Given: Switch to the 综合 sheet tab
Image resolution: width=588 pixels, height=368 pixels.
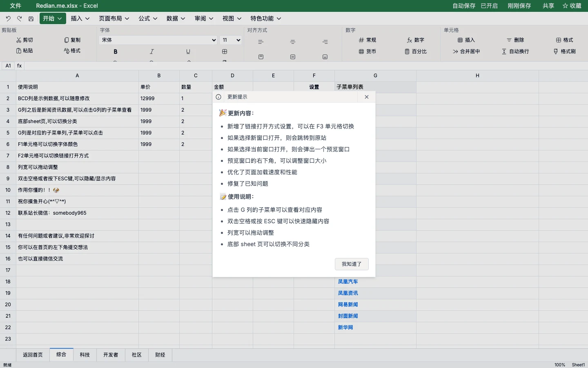Looking at the screenshot, I should [61, 355].
